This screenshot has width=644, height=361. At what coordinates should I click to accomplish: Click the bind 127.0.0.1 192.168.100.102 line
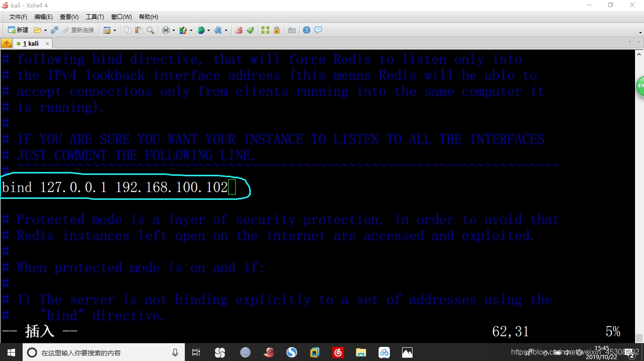pyautogui.click(x=115, y=188)
